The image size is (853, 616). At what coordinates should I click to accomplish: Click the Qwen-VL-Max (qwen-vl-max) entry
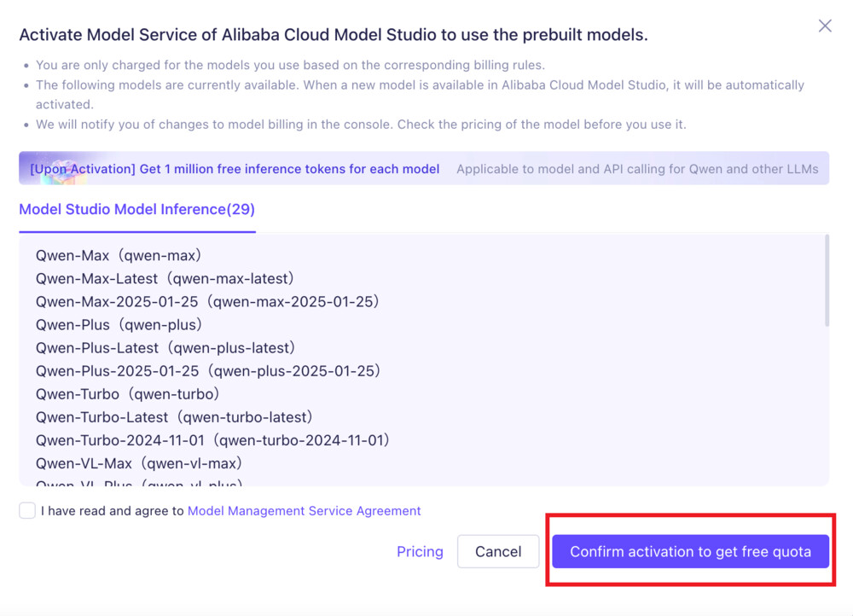click(139, 462)
